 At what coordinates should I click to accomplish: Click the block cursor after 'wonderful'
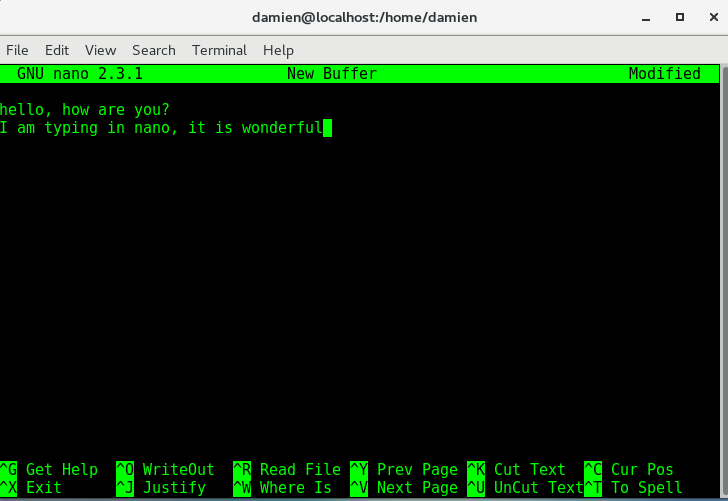click(327, 128)
